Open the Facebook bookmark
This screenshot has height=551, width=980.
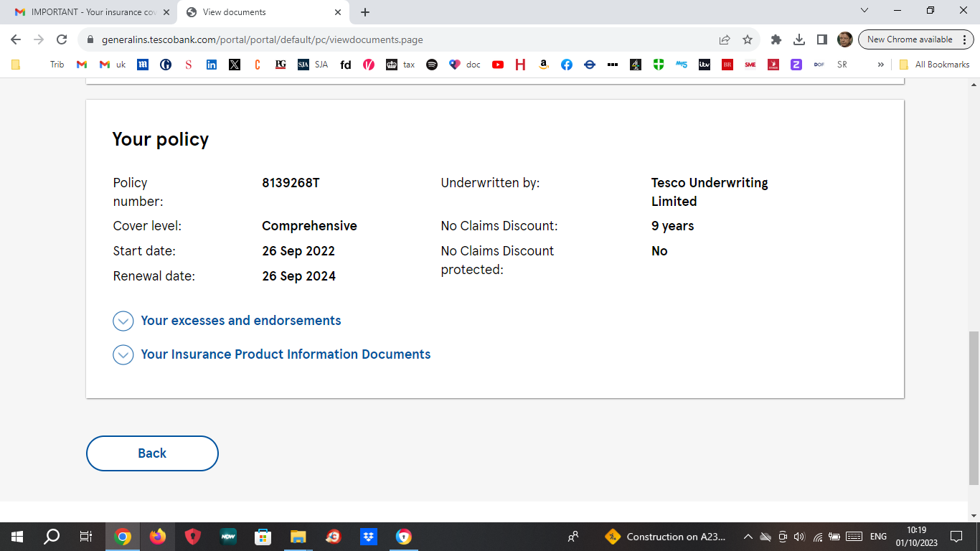(567, 65)
